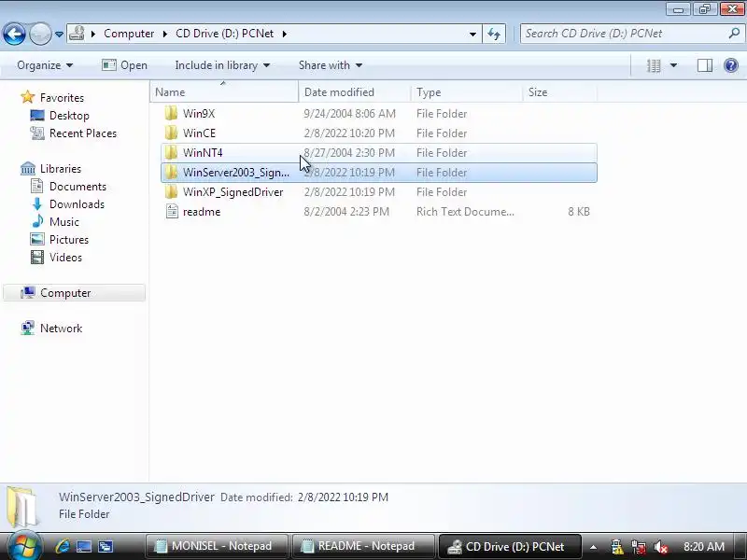Select the WinNT4 folder icon
Viewport: 747px width, 560px height.
(x=171, y=152)
